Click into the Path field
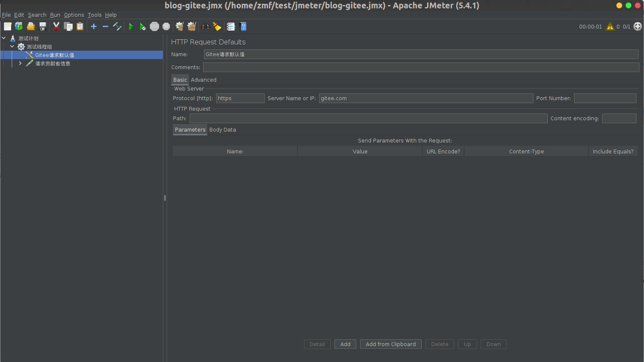Image resolution: width=644 pixels, height=362 pixels. (x=368, y=118)
